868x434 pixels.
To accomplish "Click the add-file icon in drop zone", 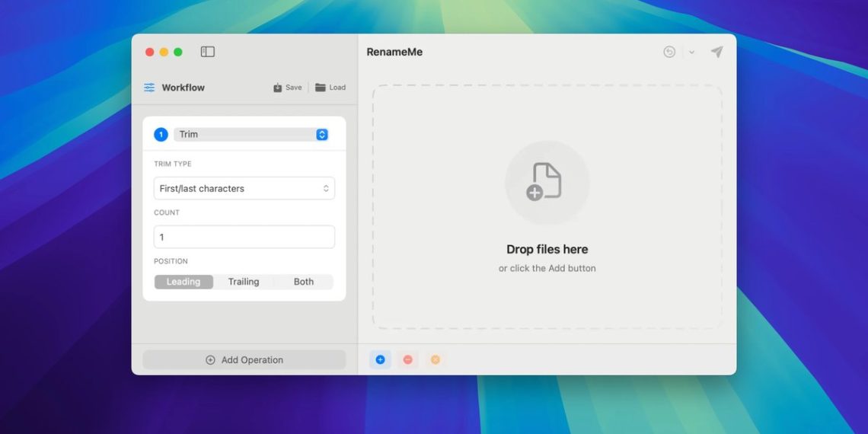I will click(547, 182).
